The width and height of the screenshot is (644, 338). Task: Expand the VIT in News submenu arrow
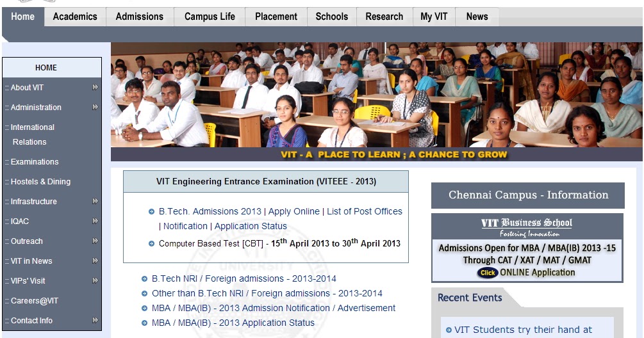tap(95, 261)
